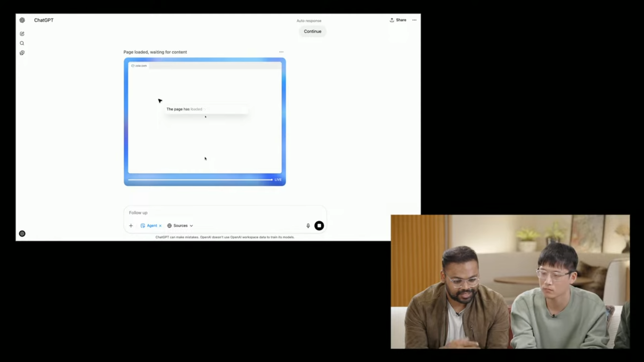The width and height of the screenshot is (644, 362).
Task: Remove Agent mode with the x
Action: [x=160, y=226]
